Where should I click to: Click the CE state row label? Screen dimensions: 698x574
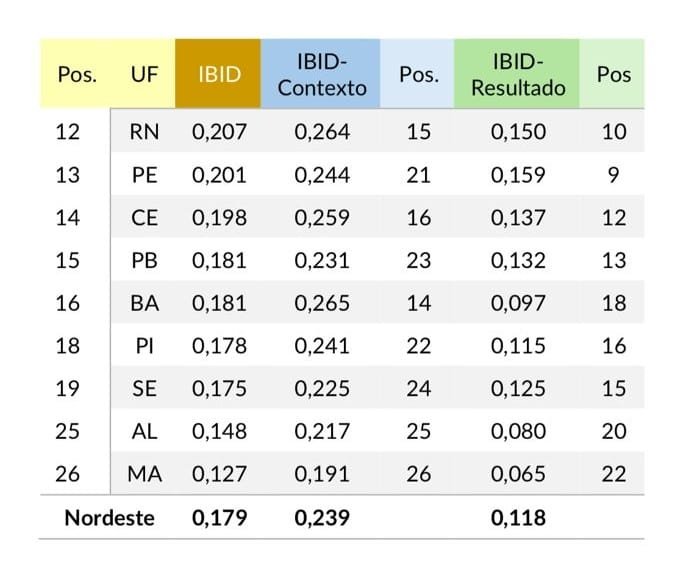tap(144, 218)
